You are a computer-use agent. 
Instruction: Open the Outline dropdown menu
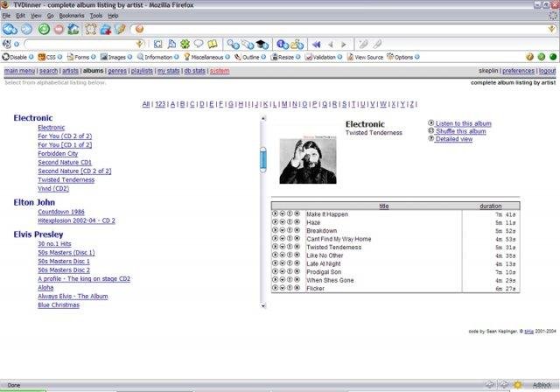pos(250,57)
